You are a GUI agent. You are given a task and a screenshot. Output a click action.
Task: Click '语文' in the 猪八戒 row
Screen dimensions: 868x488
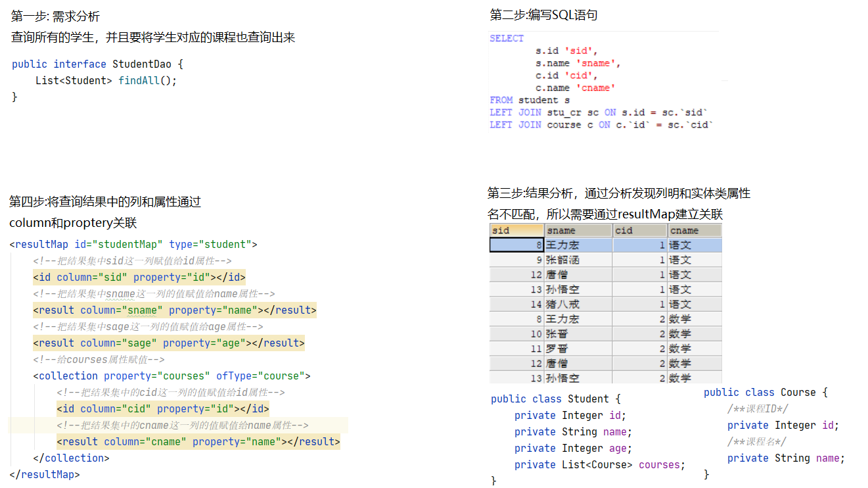695,304
